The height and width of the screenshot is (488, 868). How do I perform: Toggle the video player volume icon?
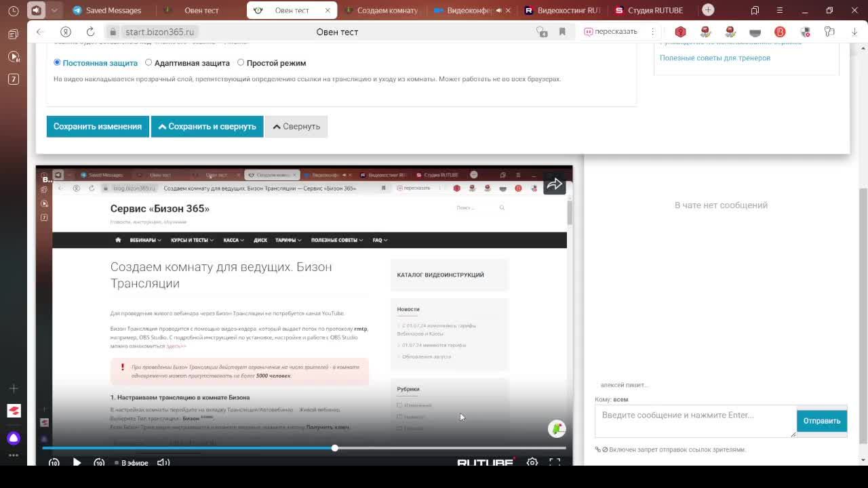pyautogui.click(x=163, y=462)
